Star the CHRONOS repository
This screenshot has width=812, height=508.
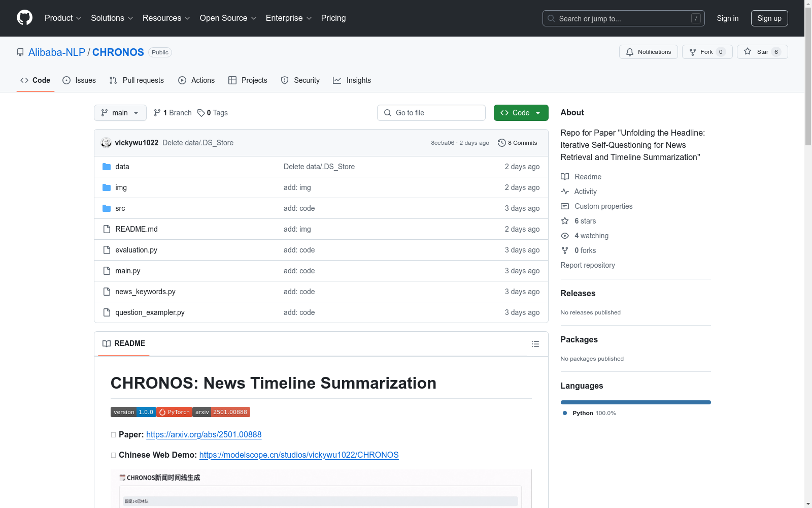(x=762, y=52)
